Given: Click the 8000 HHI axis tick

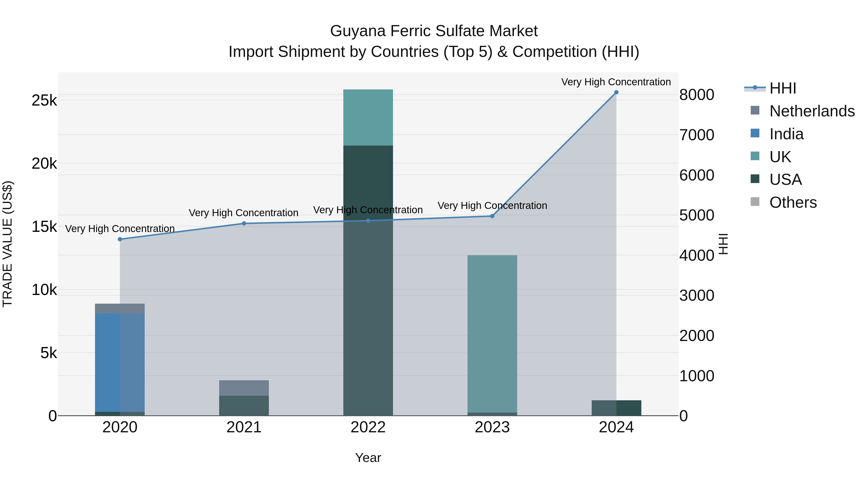Looking at the screenshot, I should (x=697, y=95).
